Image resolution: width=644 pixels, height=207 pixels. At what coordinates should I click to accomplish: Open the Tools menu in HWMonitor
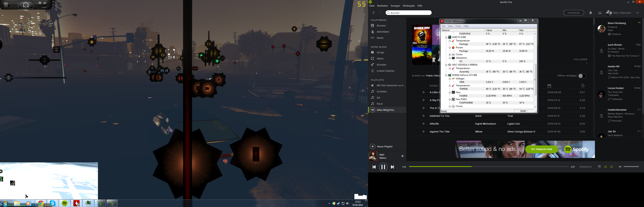coord(458,26)
